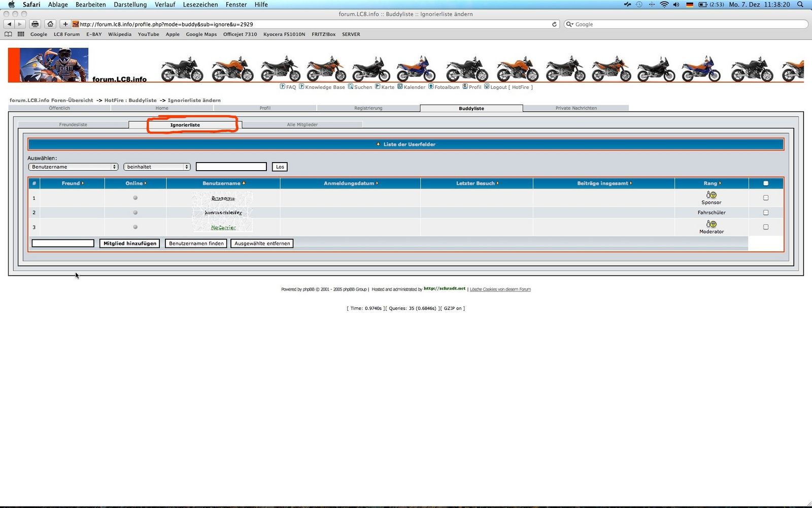Expand the 'Liste der Userfelder' section
This screenshot has height=508, width=812.
pos(406,144)
